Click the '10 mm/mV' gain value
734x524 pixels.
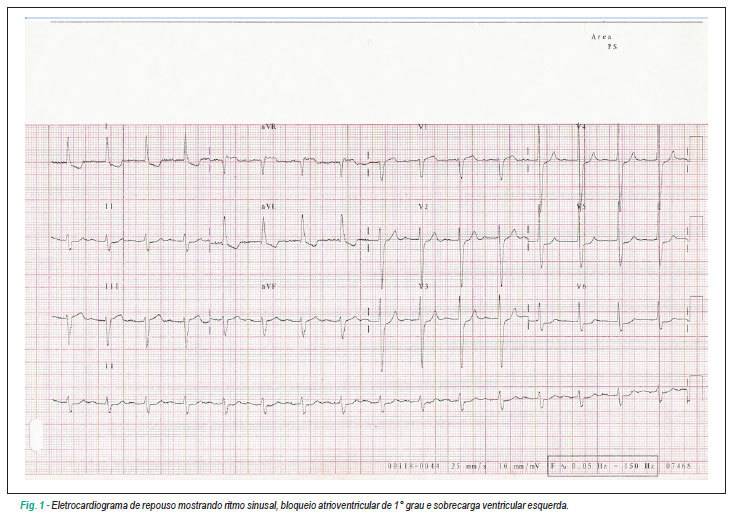click(519, 466)
